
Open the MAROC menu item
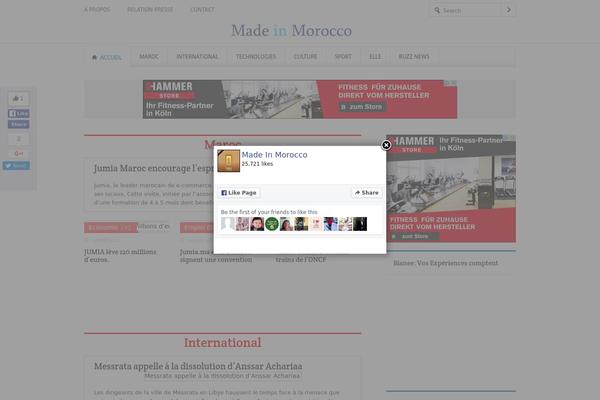click(x=149, y=57)
